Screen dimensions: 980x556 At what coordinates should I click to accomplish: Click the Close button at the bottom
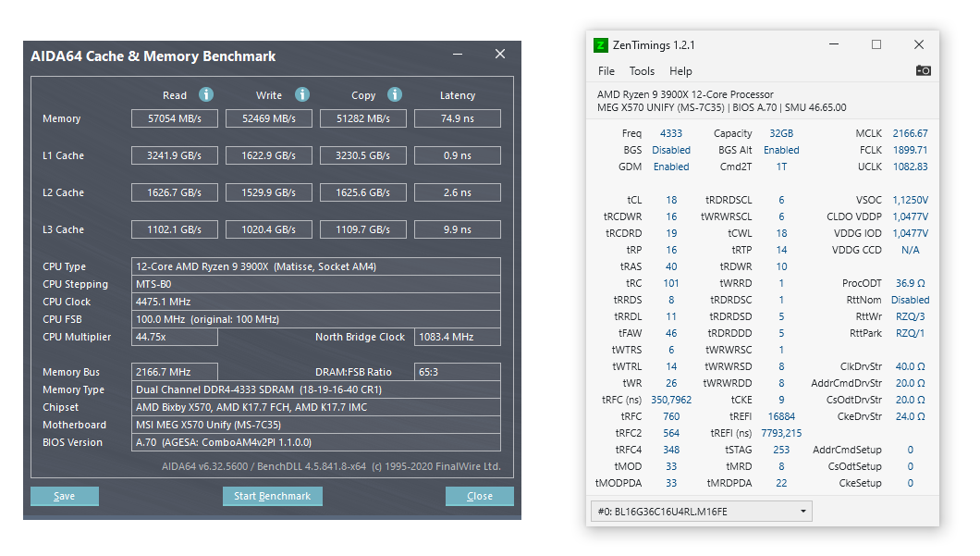[479, 496]
